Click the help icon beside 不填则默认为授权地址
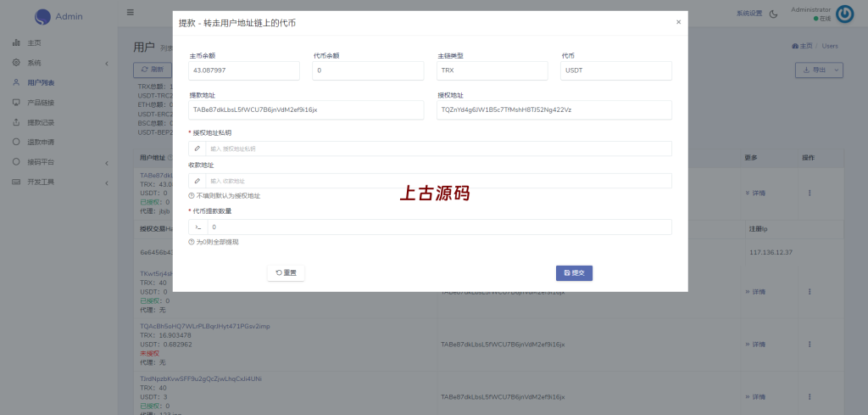 (192, 195)
